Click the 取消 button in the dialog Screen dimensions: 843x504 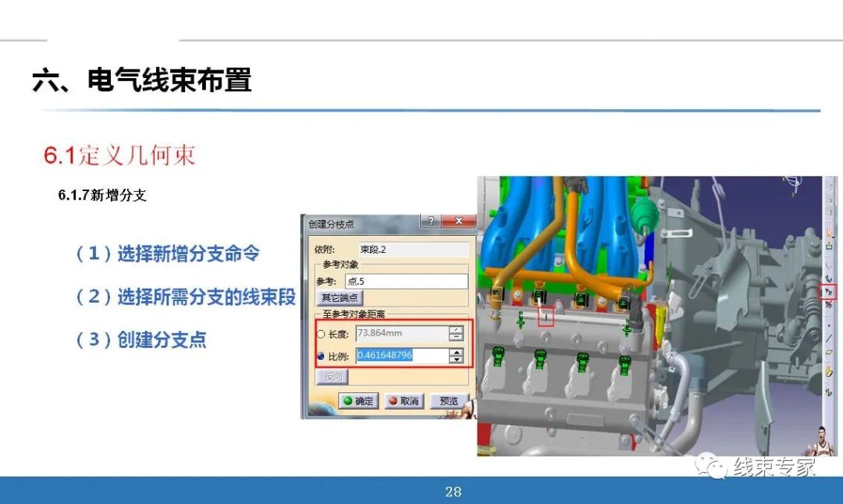coord(405,400)
